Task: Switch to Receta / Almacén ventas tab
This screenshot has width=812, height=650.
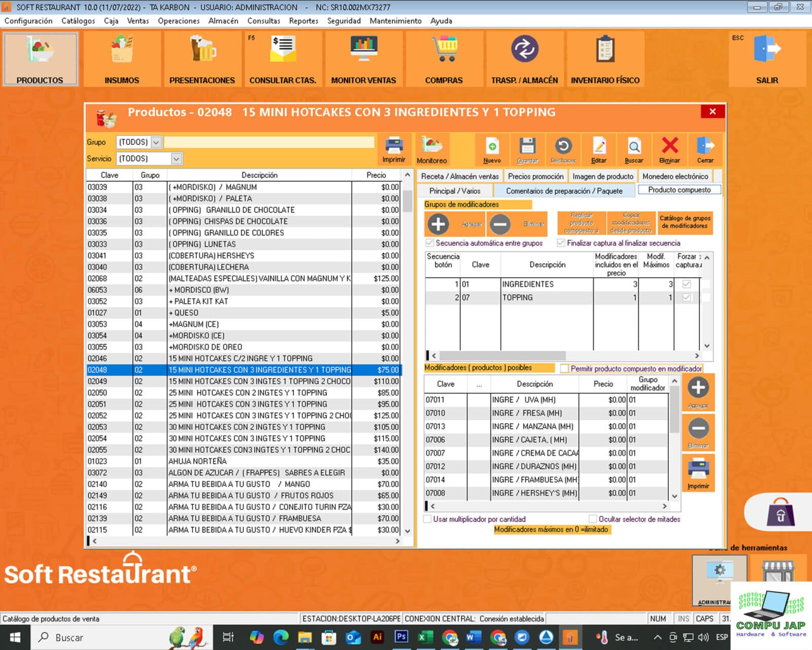Action: point(460,176)
